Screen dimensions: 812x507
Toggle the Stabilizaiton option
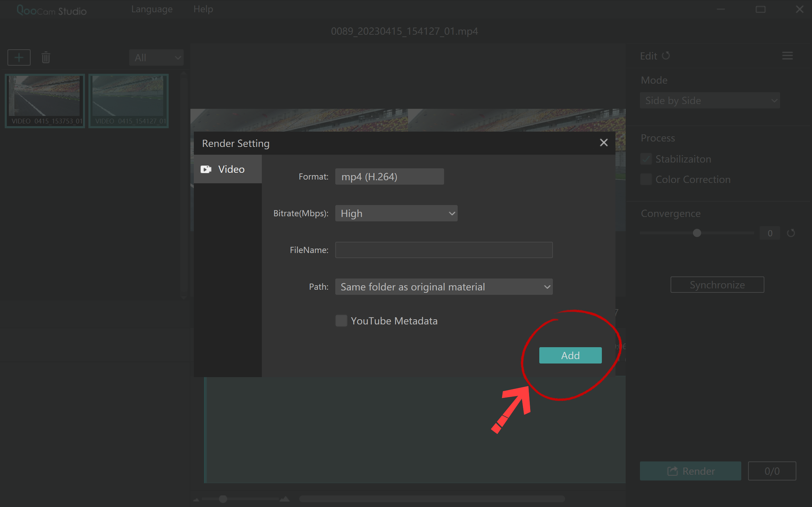click(x=646, y=159)
